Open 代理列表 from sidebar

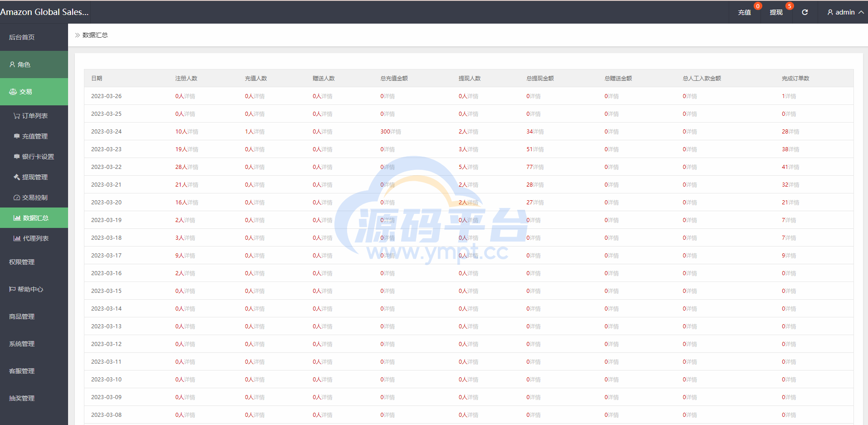click(34, 238)
